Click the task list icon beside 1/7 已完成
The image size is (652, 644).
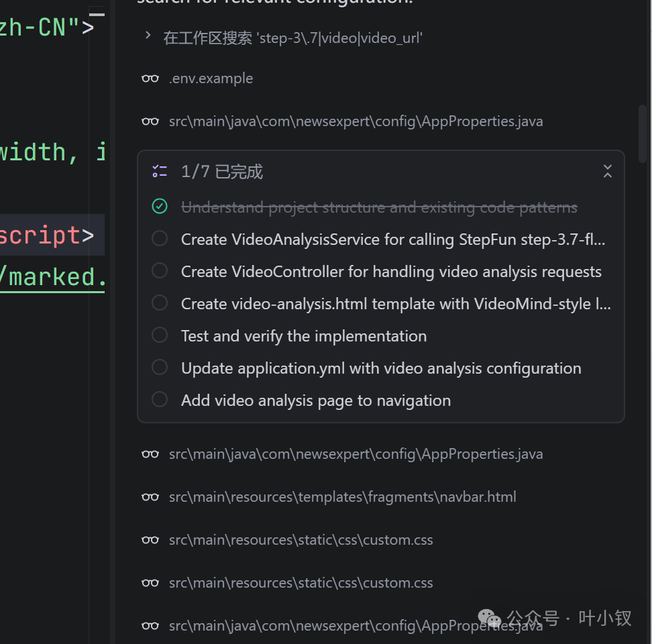pos(160,171)
